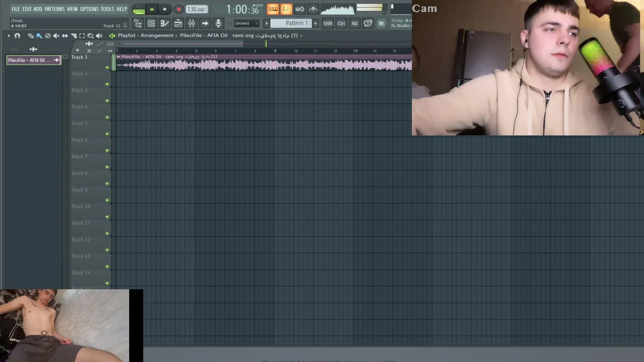
Task: Open the VIEW menu
Action: point(72,9)
